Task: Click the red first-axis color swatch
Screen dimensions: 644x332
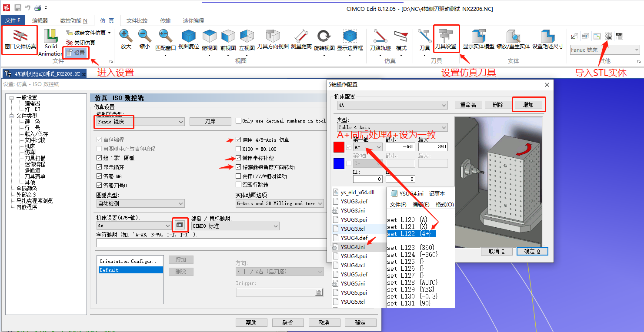Action: click(x=339, y=147)
